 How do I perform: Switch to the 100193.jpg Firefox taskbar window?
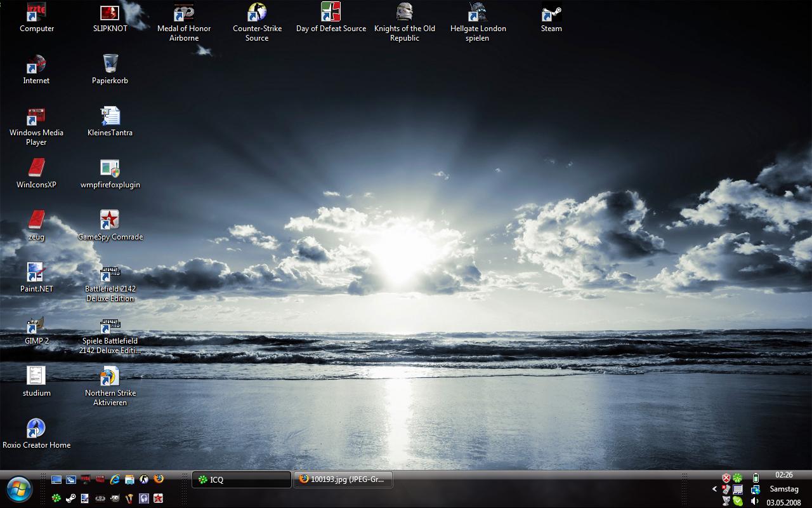pos(343,479)
